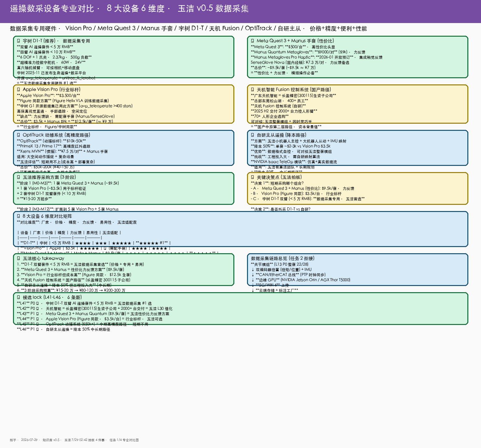Select total "= ¥15-20 万起步"
This screenshot has width=481, height=448.
pos(34,199)
